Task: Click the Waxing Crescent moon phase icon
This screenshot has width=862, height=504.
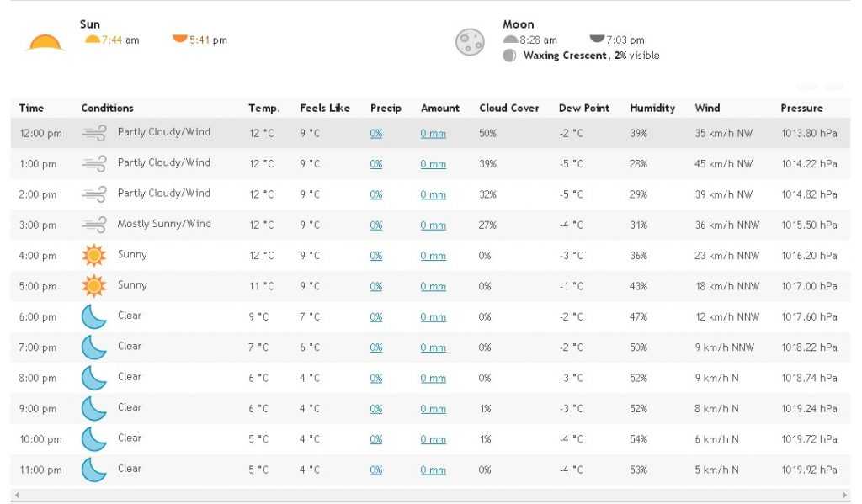Action: click(509, 56)
